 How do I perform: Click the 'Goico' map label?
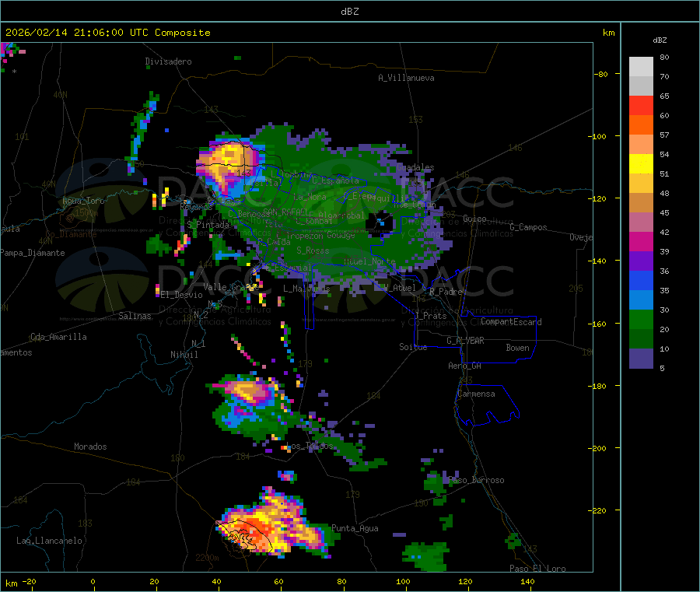coord(474,219)
